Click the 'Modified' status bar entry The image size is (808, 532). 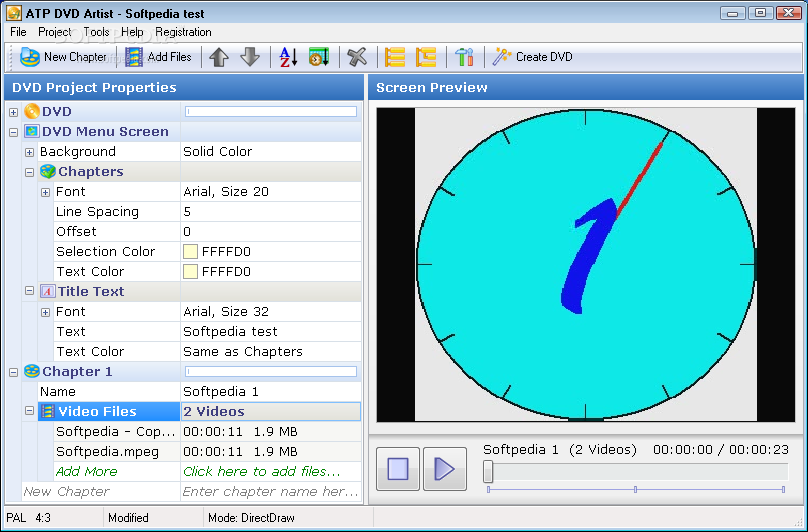pyautogui.click(x=128, y=518)
